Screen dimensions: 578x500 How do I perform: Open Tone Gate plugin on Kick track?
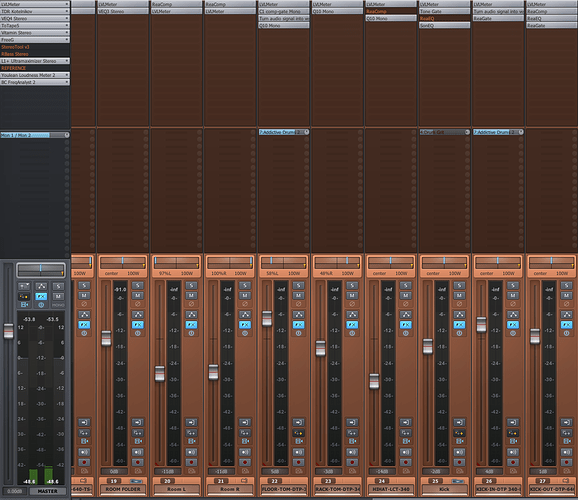(x=445, y=11)
